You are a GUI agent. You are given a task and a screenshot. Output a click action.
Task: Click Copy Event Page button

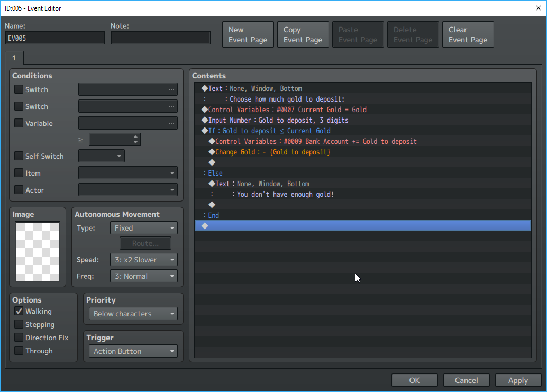coord(303,34)
